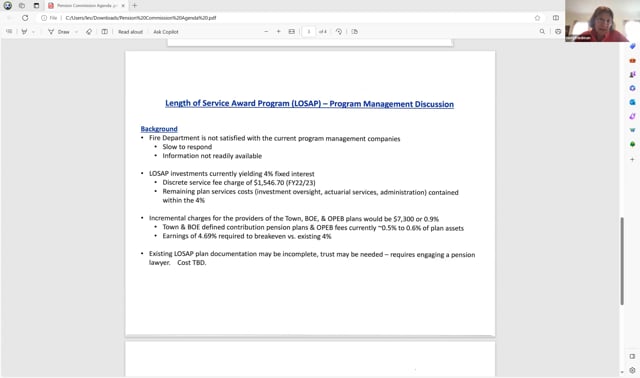Open the green tree sidebar icon
The image size is (640, 378).
pos(632,144)
